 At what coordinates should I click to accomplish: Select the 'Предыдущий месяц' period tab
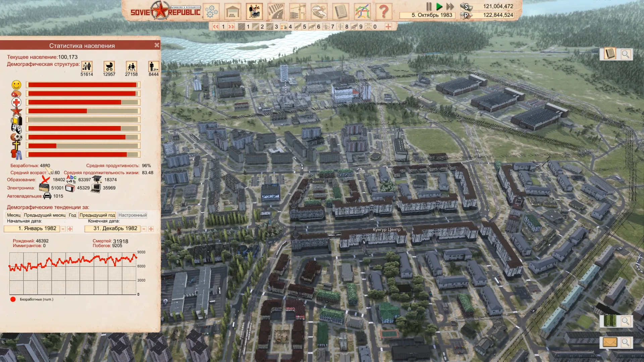coord(45,215)
